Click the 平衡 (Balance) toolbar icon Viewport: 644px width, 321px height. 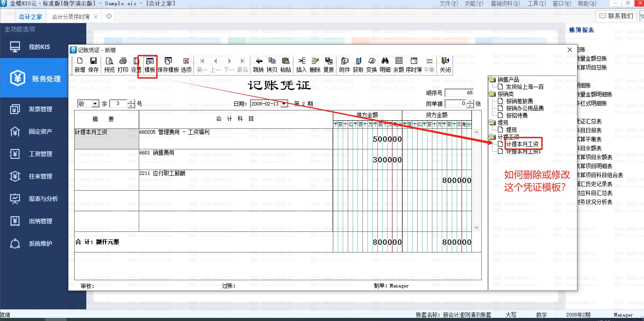(429, 65)
